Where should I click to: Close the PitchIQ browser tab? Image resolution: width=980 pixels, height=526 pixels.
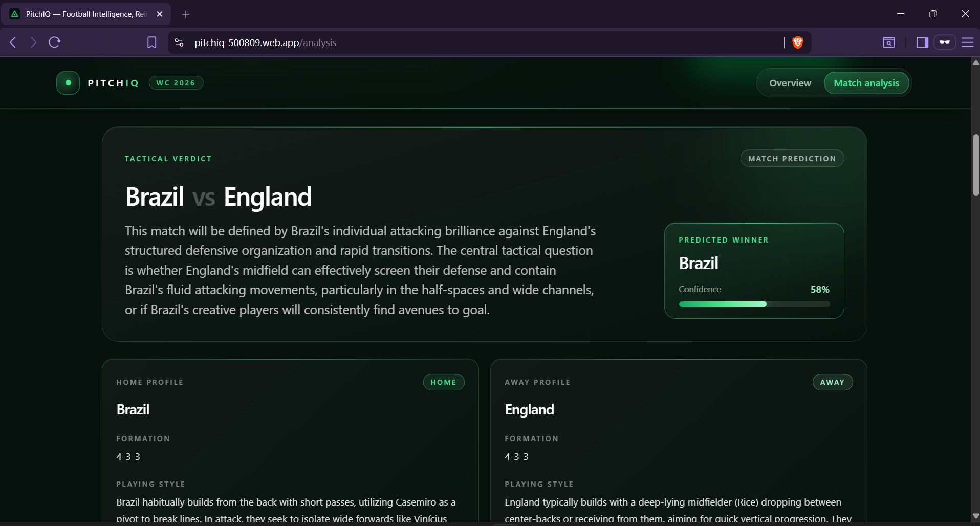(x=160, y=14)
